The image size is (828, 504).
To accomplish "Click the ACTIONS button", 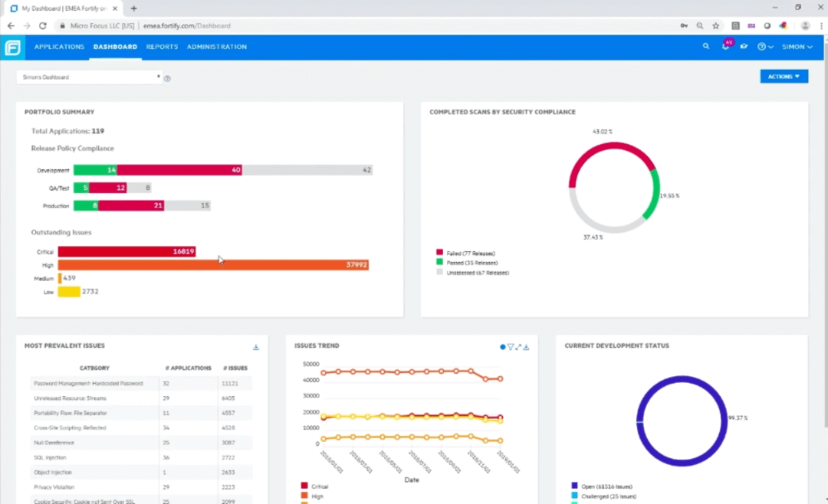I will coord(784,76).
